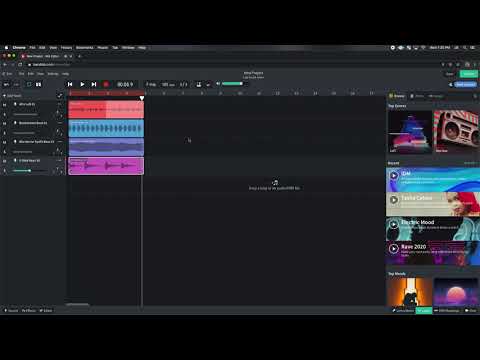Click the Exit button in the editor
This screenshot has height=360, width=480.
(x=7, y=74)
